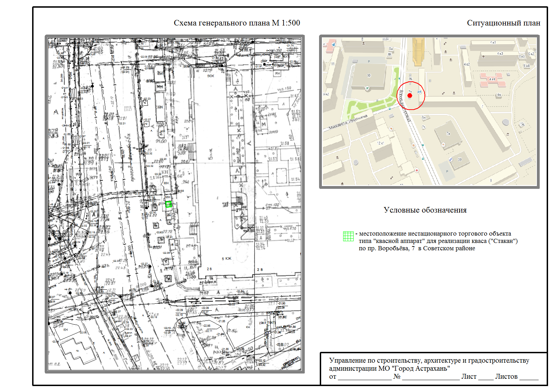554x392 pixels.
Task: Click the "Условные обозначения" heading
Action: 425,210
